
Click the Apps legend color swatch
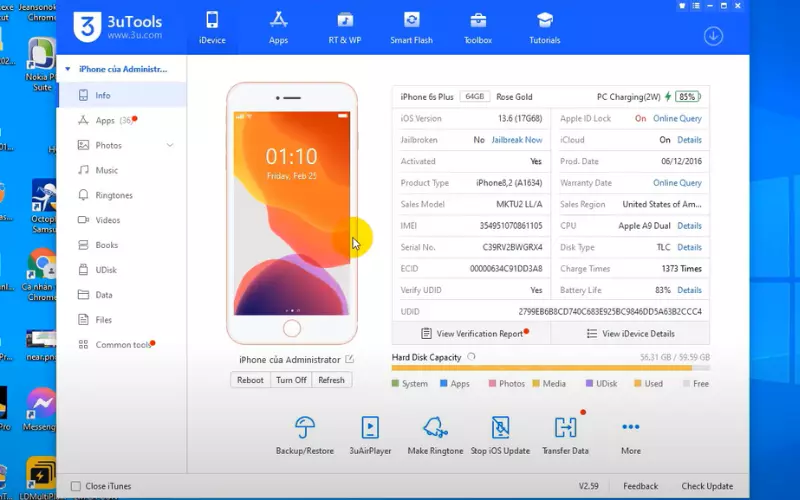443,383
